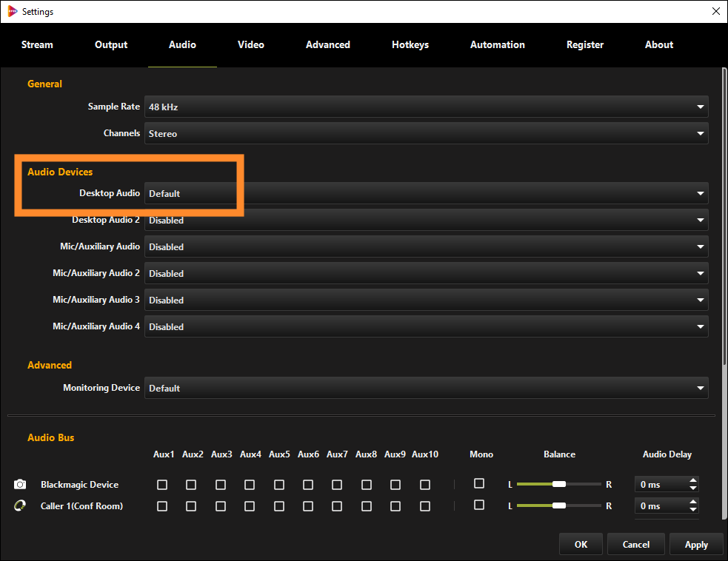
Task: Open the Desktop Audio device dropdown
Action: pyautogui.click(x=699, y=193)
